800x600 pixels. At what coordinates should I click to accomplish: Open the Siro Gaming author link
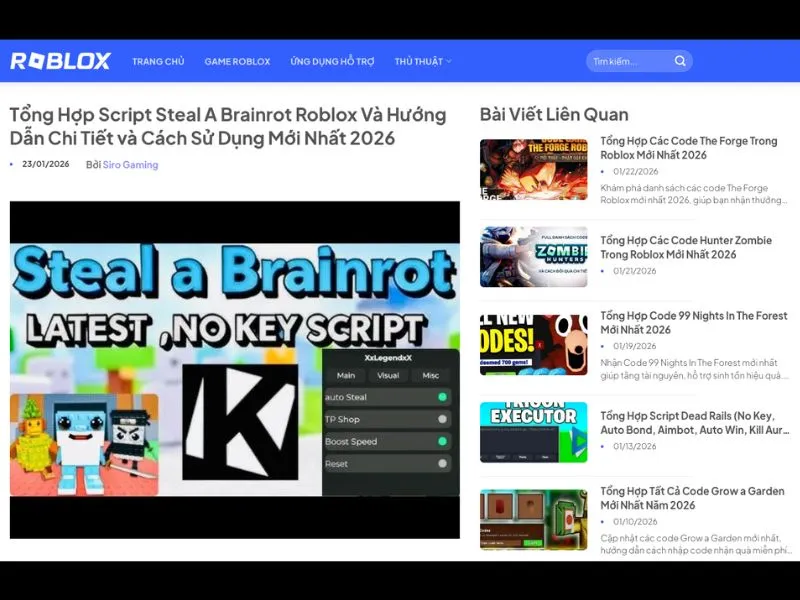click(131, 165)
